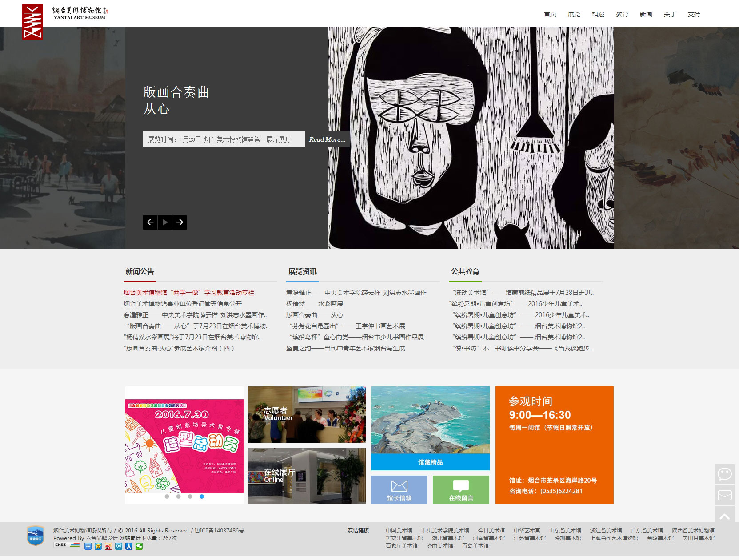The width and height of the screenshot is (739, 560).
Task: Open the 馆藏精品 painting tile
Action: pyautogui.click(x=431, y=428)
